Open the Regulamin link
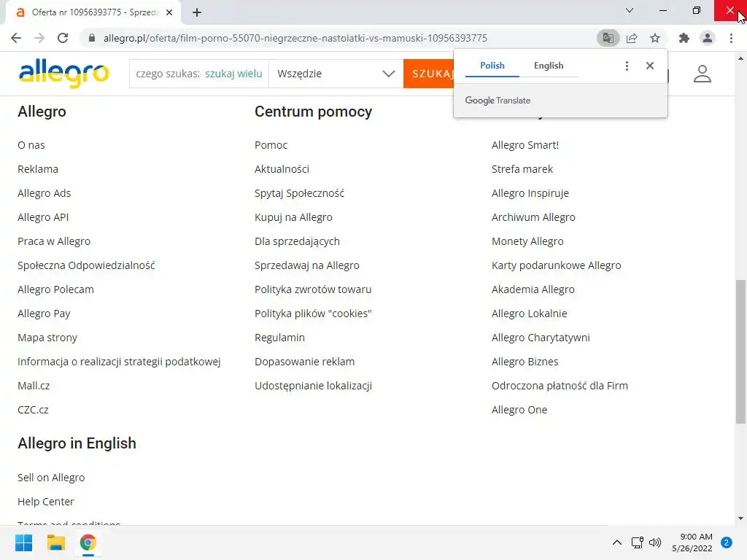The image size is (747, 560). pos(279,338)
